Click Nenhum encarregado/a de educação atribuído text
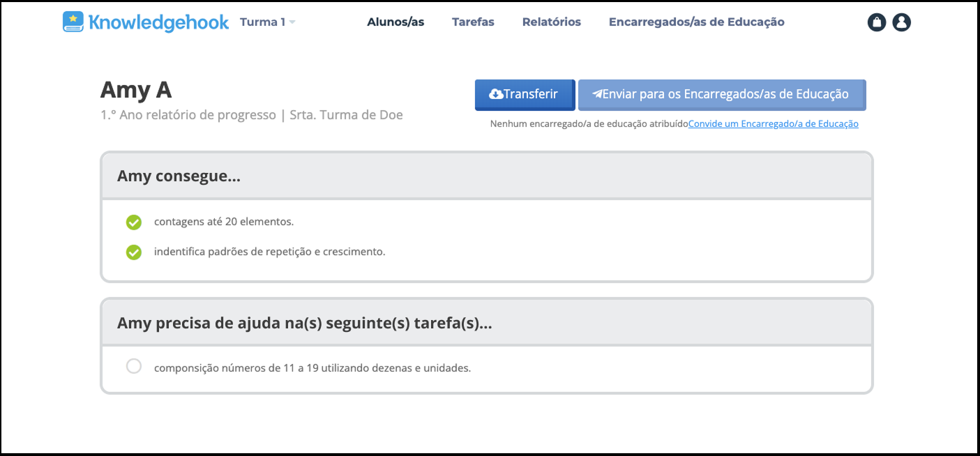Image resolution: width=980 pixels, height=456 pixels. [589, 124]
